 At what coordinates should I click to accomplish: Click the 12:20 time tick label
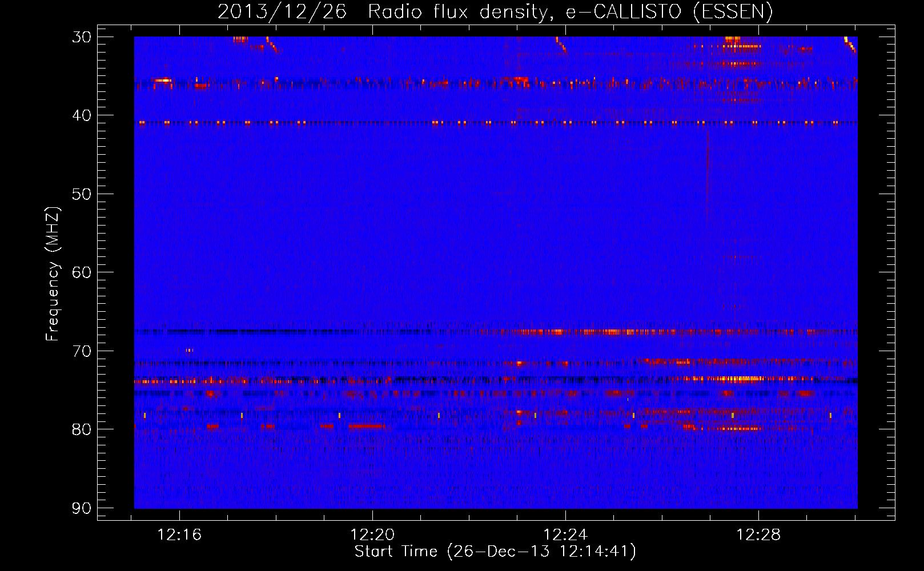[372, 535]
